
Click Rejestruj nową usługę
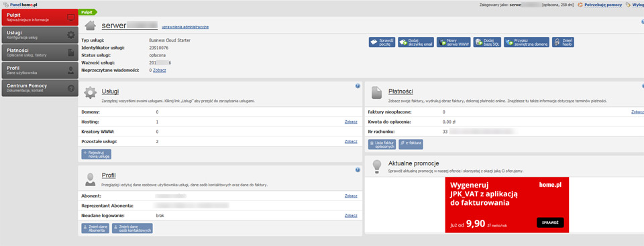(x=97, y=155)
